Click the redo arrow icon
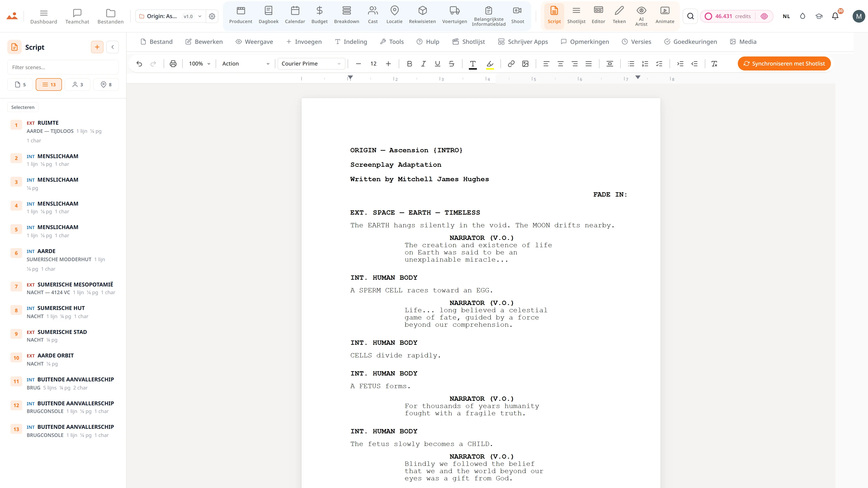Viewport: 868px width, 488px height. 153,64
